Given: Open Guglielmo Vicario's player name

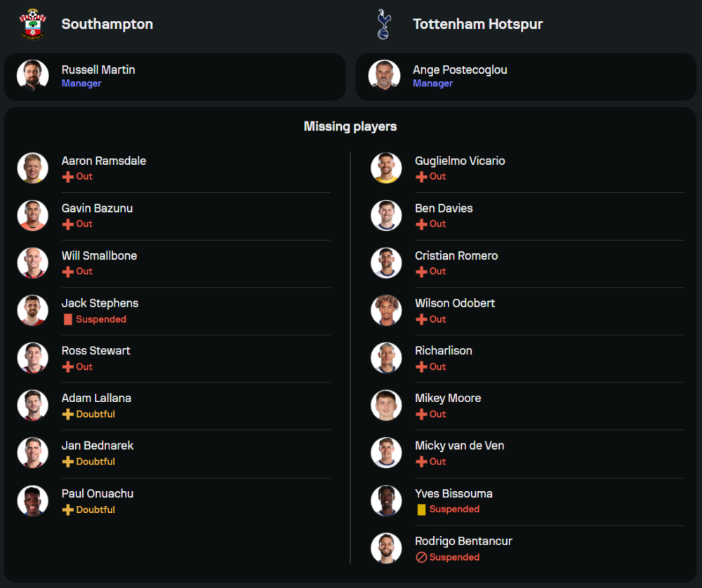Looking at the screenshot, I should pyautogui.click(x=460, y=161).
